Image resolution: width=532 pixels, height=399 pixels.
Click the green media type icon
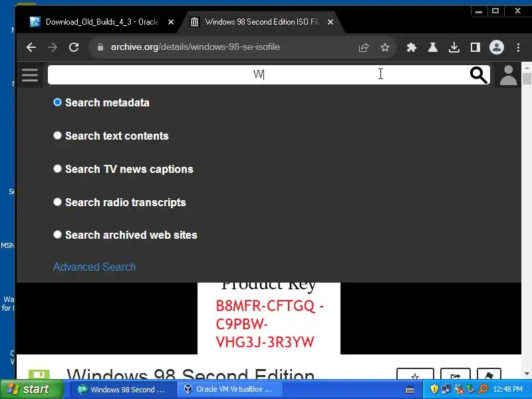coord(39,374)
